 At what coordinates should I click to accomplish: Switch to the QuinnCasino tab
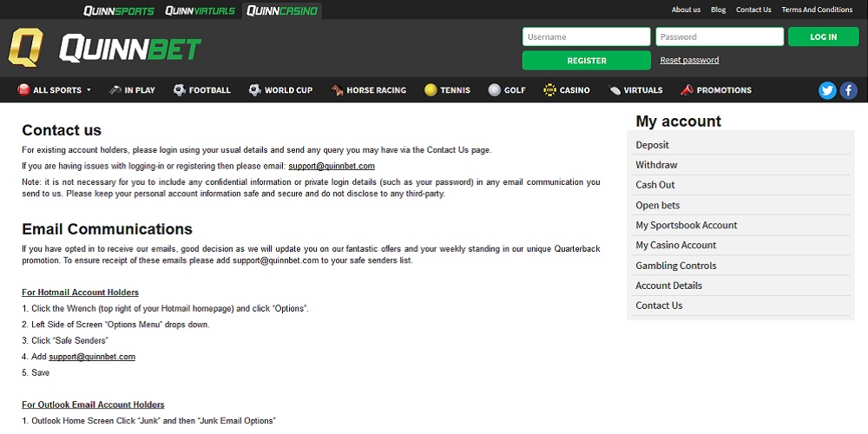point(282,10)
